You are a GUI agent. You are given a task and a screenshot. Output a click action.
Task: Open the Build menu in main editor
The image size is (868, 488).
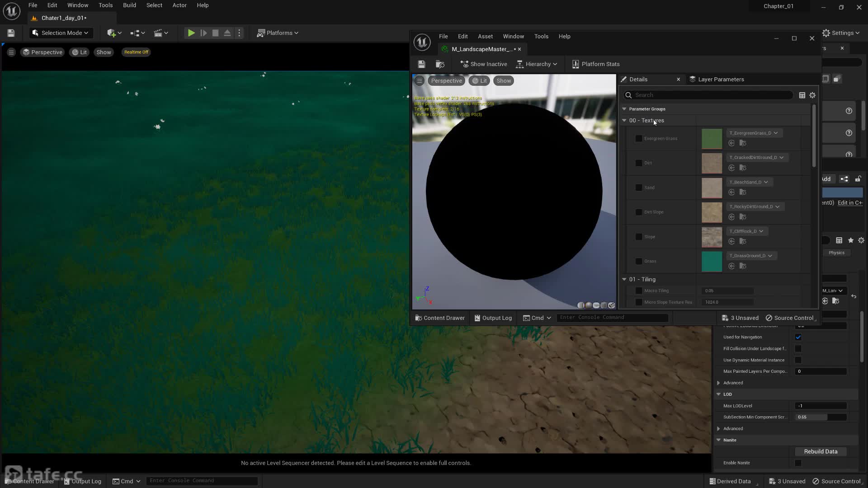point(129,5)
